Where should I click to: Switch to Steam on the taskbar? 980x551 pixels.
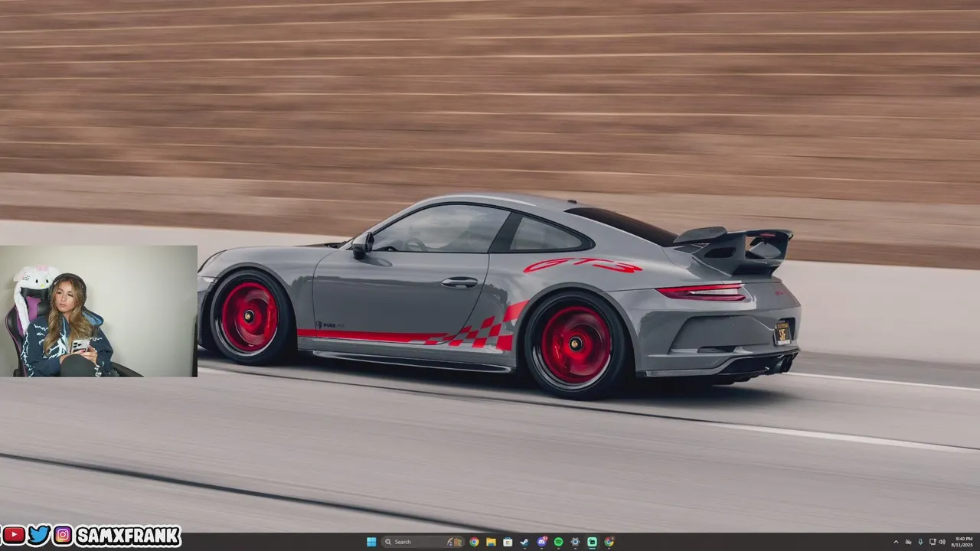click(x=524, y=542)
